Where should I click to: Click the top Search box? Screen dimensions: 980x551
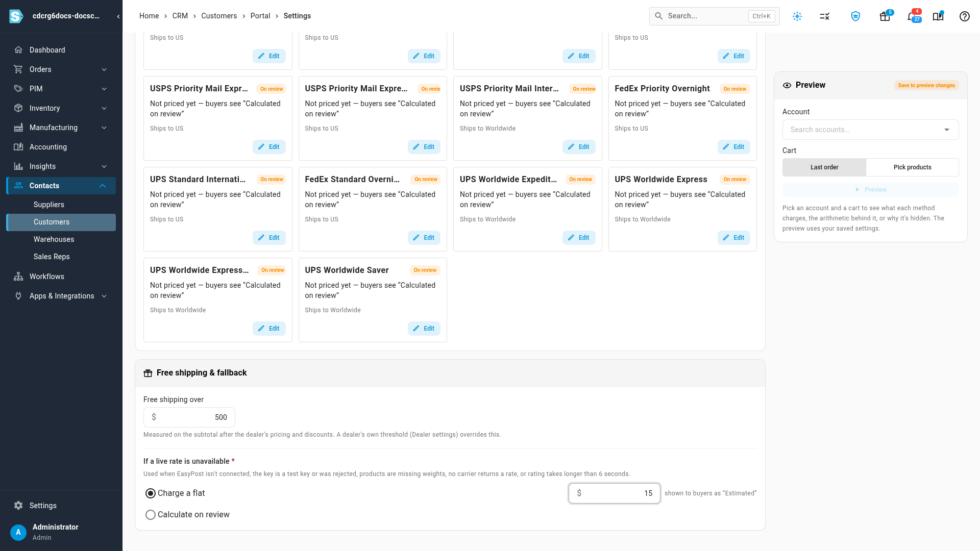coord(714,16)
